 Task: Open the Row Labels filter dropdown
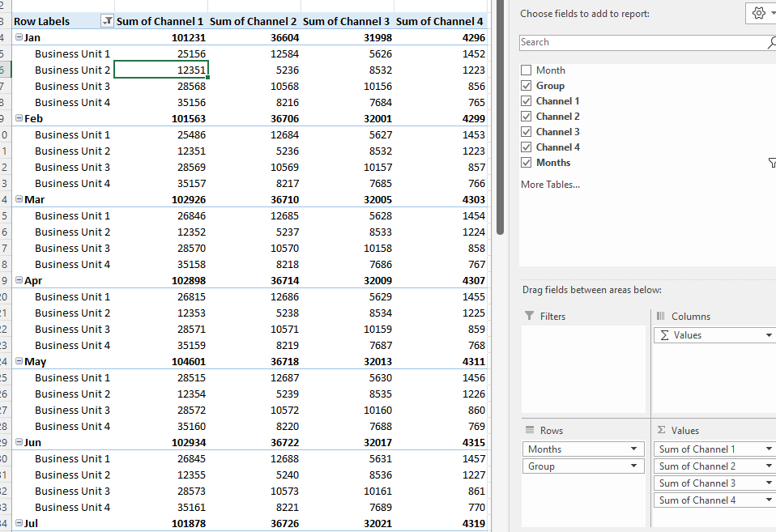pyautogui.click(x=107, y=21)
